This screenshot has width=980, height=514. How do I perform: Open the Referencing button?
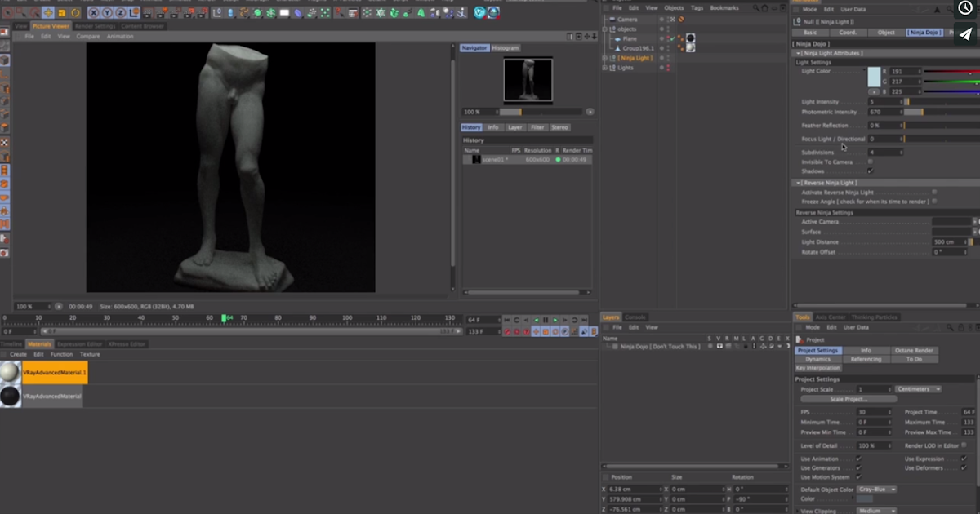866,359
